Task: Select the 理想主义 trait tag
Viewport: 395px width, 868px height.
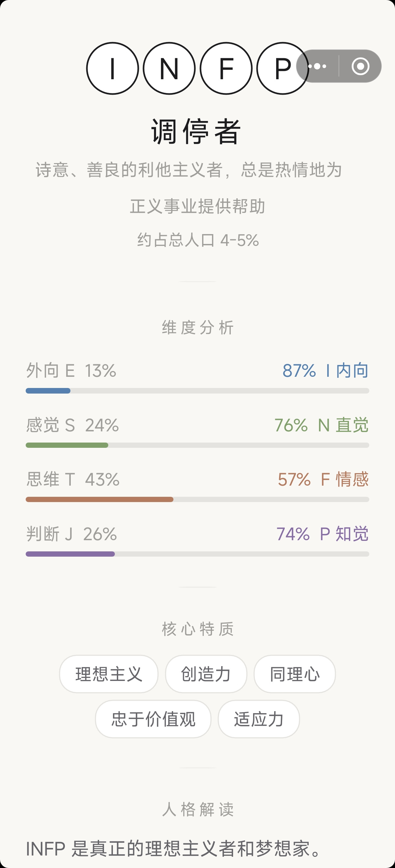Action: 109,674
